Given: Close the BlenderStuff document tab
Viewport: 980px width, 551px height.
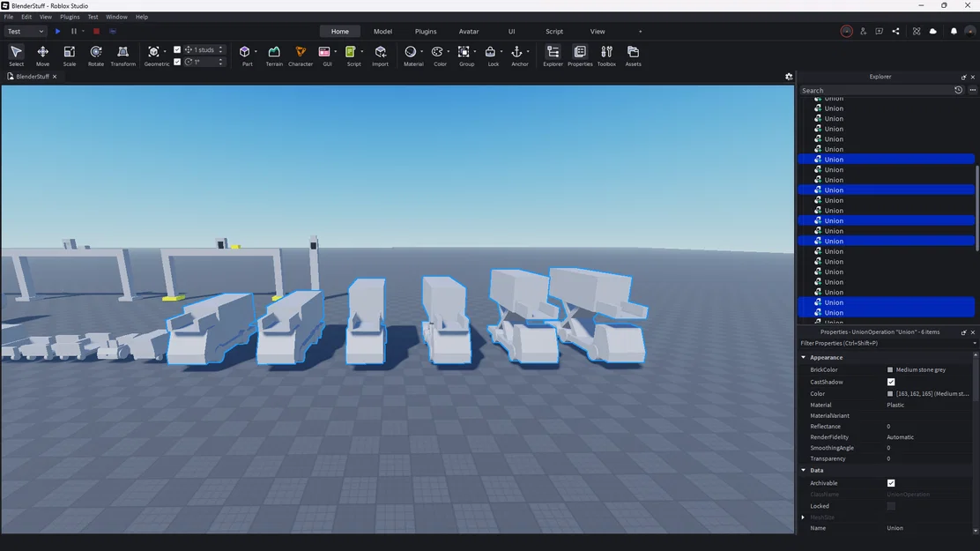Looking at the screenshot, I should 55,77.
